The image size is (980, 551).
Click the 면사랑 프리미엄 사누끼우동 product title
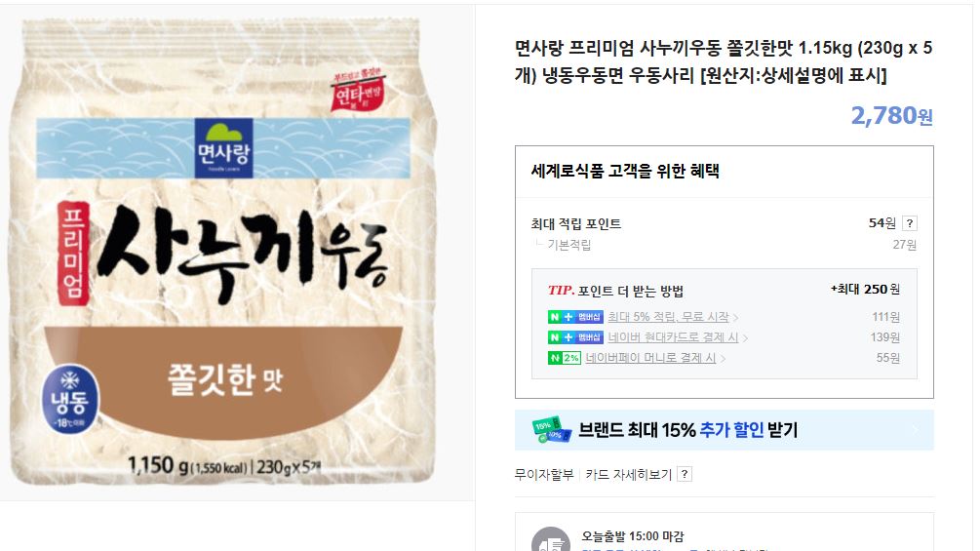[x=724, y=61]
